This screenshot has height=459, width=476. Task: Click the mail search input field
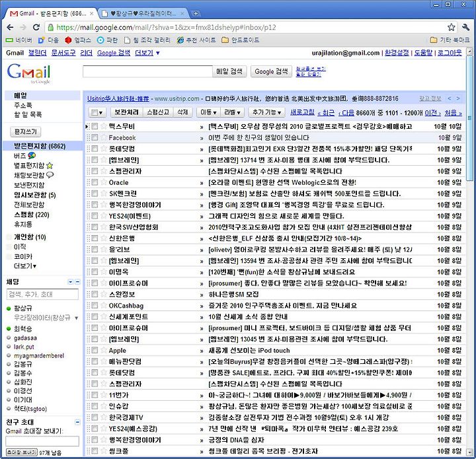tap(147, 71)
